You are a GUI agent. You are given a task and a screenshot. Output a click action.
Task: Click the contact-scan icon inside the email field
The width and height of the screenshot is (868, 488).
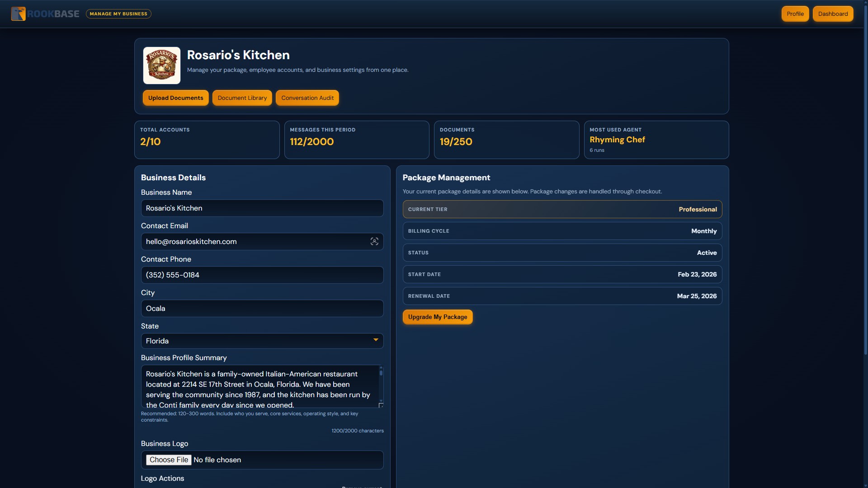374,241
